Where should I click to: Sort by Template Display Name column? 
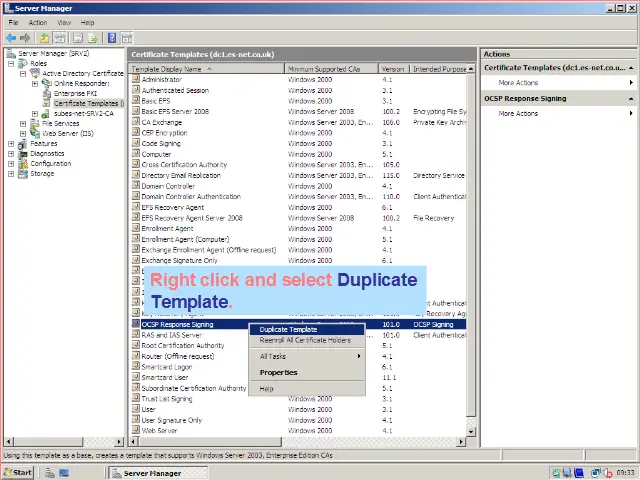click(x=206, y=69)
